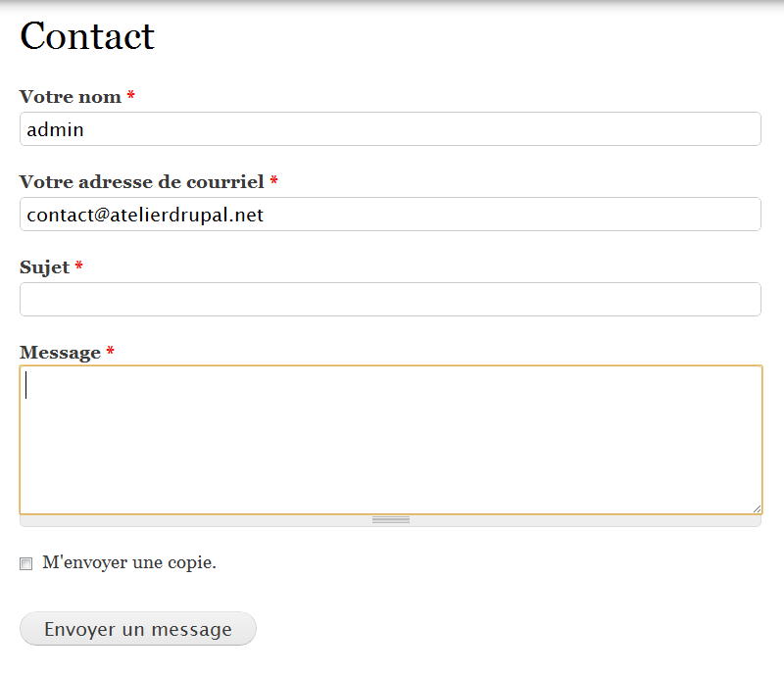Select the Sujet label text
This screenshot has height=675, width=784.
coord(44,267)
